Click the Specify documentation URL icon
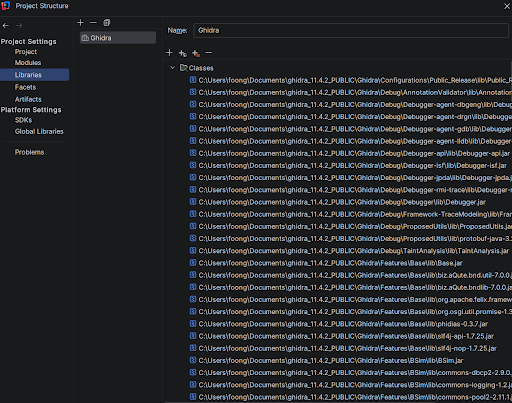The height and width of the screenshot is (403, 512). pyautogui.click(x=183, y=53)
